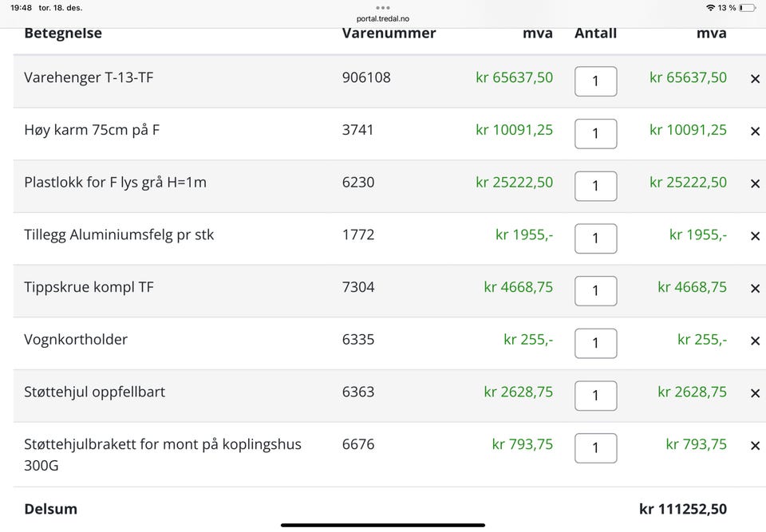Click the Støttehjulbrakett quantity input
Image resolution: width=766 pixels, height=532 pixels.
coord(595,448)
